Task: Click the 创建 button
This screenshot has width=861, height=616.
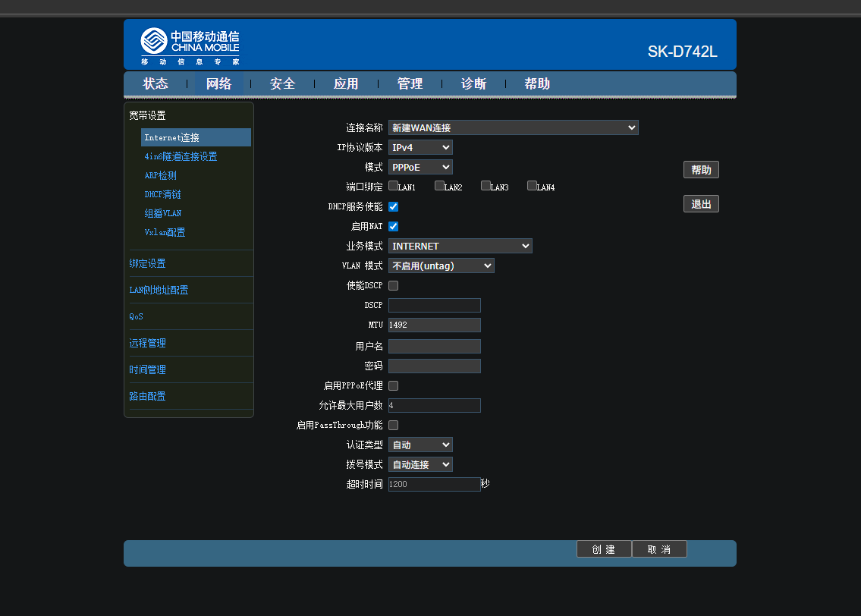Action: tap(604, 549)
